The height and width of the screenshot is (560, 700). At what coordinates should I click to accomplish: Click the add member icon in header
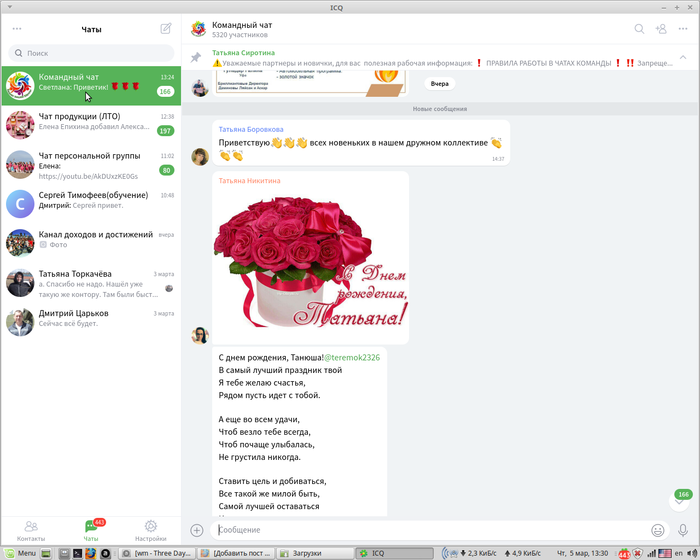[x=660, y=29]
